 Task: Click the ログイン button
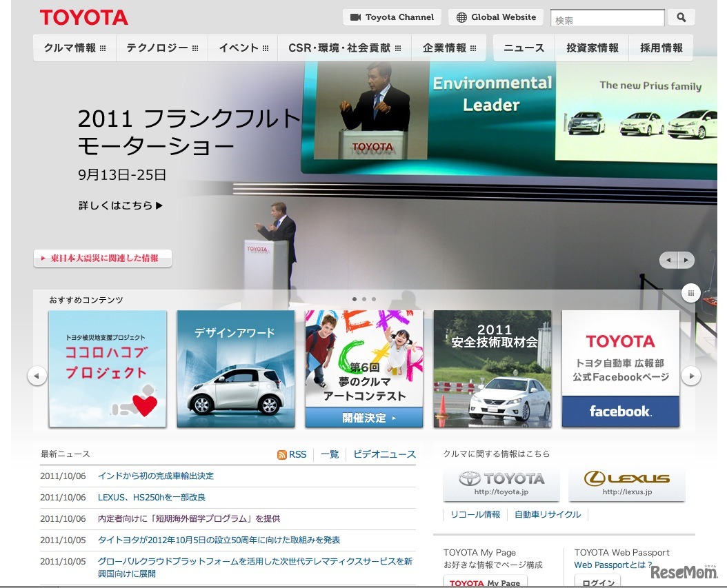(597, 582)
